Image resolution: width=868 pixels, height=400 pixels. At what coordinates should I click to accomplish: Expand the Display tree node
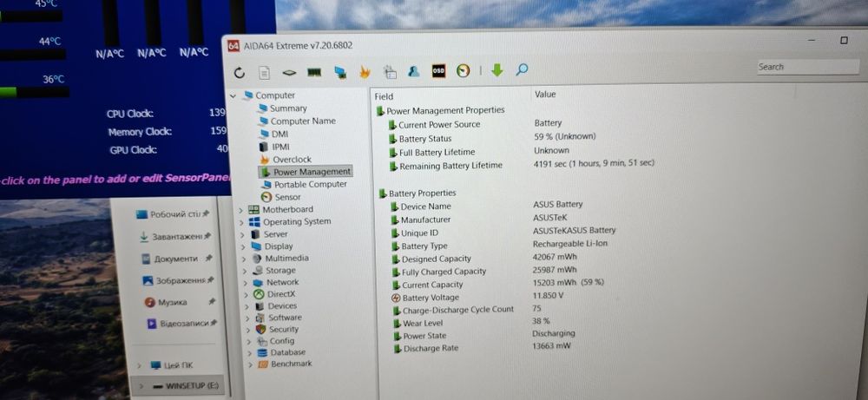[x=242, y=246]
